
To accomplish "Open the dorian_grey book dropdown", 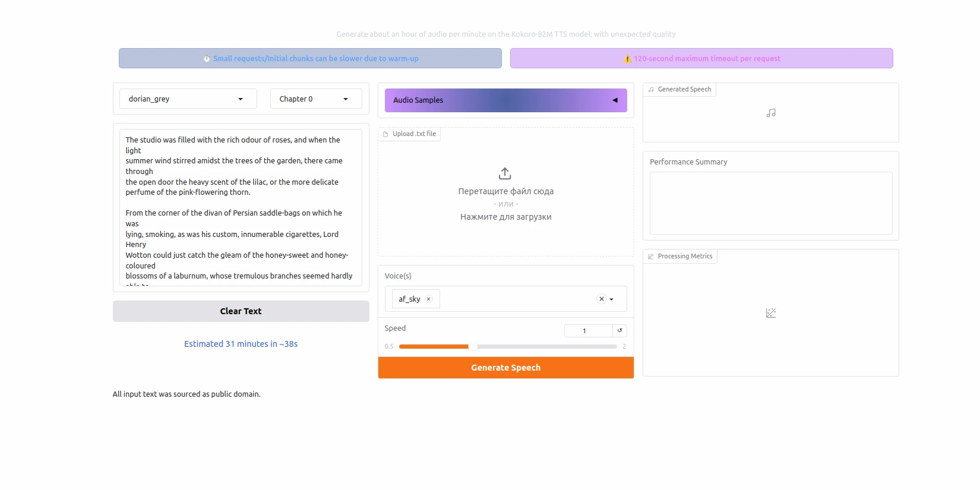I will click(x=188, y=99).
